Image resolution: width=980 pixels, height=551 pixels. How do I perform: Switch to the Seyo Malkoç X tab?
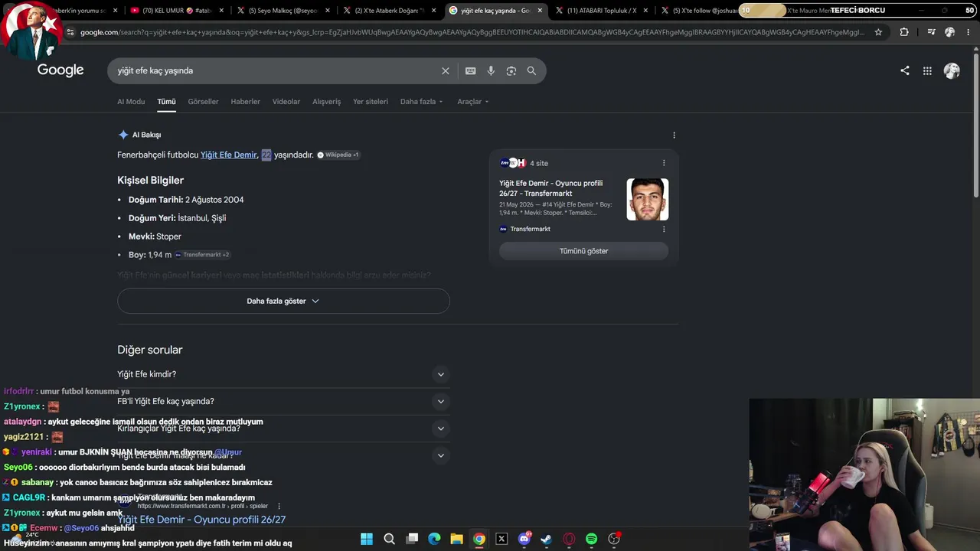pos(283,11)
